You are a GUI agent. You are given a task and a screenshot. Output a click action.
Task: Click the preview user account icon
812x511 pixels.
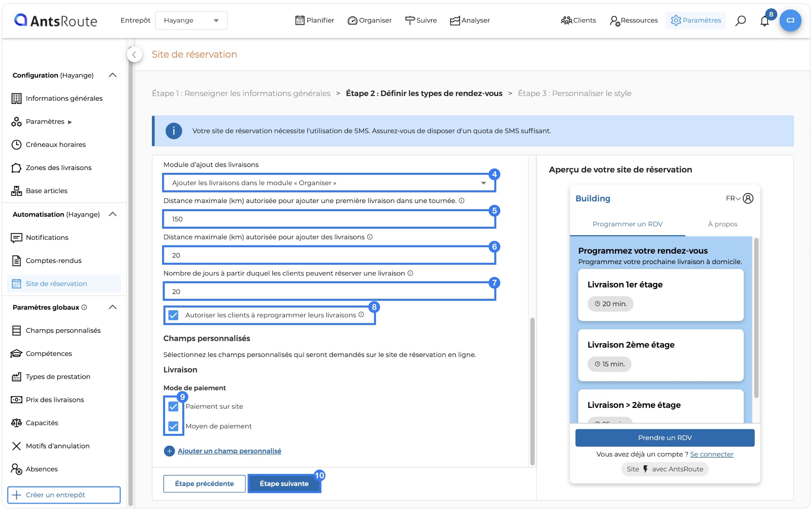748,198
